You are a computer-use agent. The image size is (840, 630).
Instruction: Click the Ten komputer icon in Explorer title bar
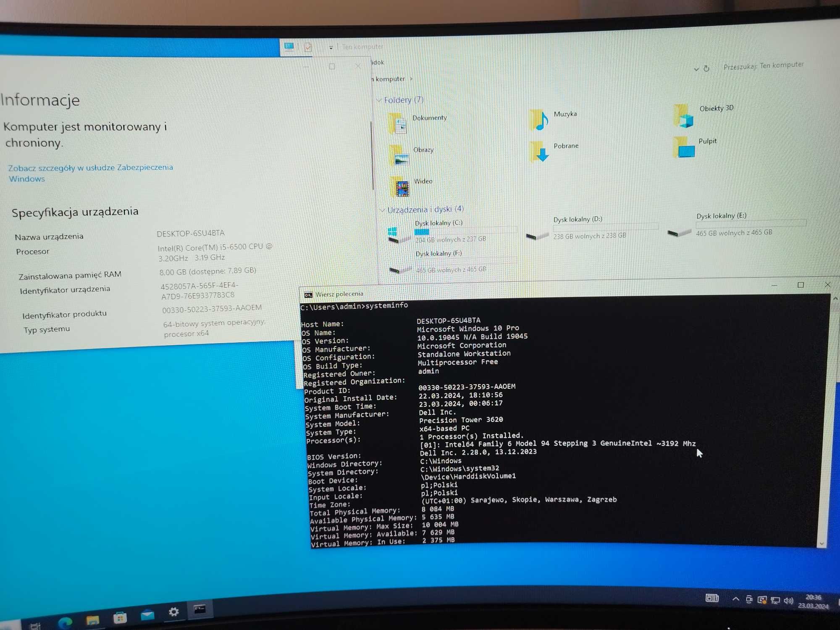[289, 46]
